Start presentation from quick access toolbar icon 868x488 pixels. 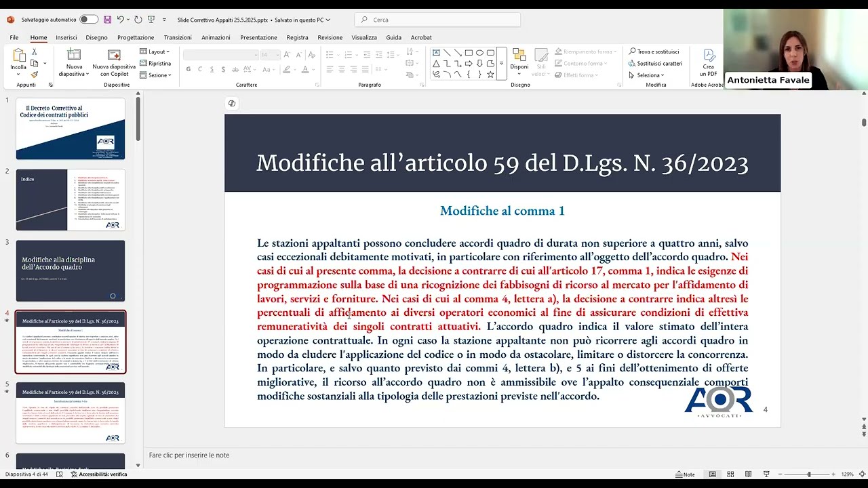(x=151, y=20)
